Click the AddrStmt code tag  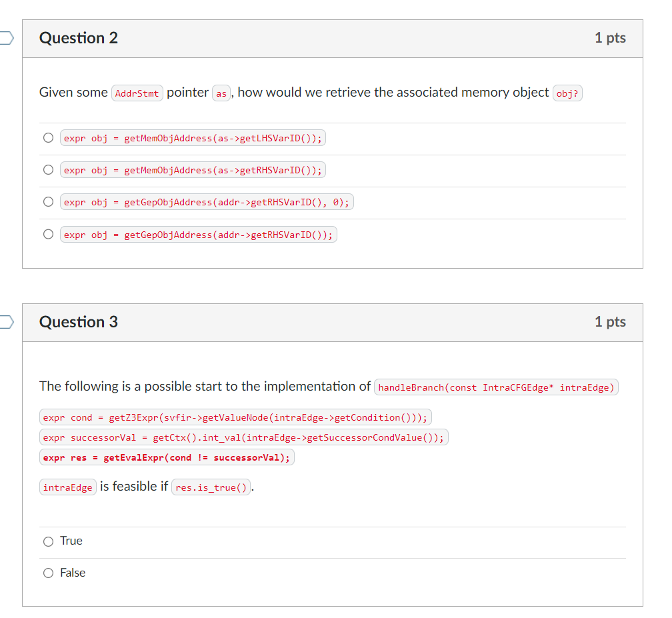[137, 93]
